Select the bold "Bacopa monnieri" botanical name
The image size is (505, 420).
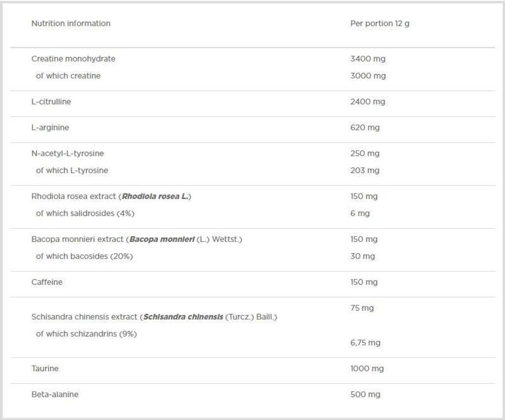pyautogui.click(x=161, y=239)
